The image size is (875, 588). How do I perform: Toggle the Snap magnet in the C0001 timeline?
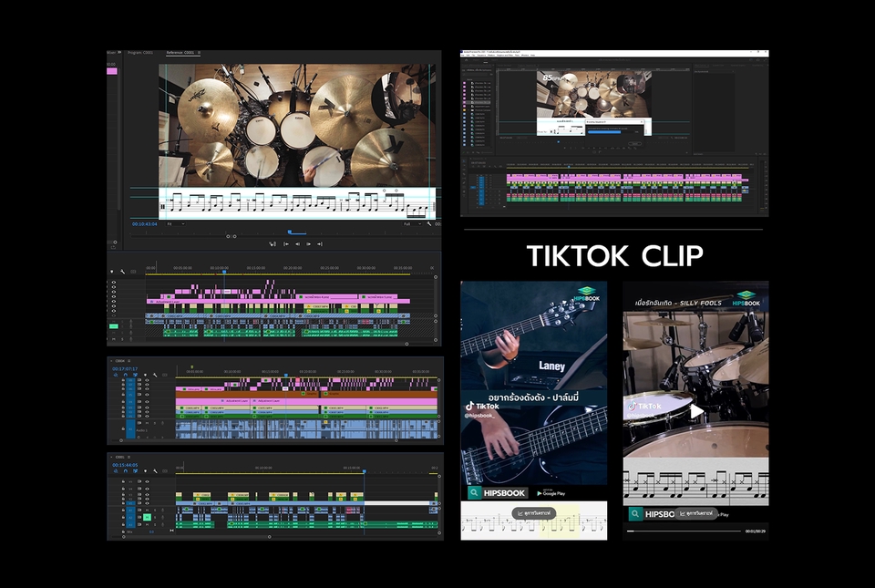point(126,470)
